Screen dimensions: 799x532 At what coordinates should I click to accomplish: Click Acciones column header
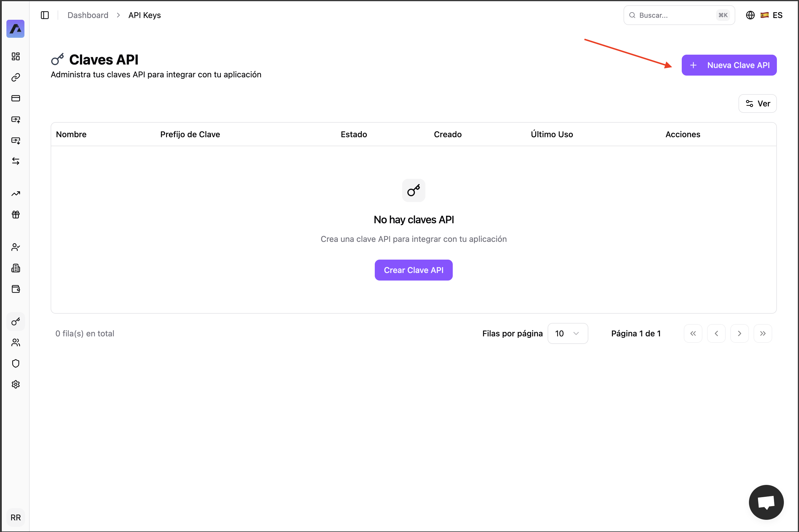tap(683, 134)
